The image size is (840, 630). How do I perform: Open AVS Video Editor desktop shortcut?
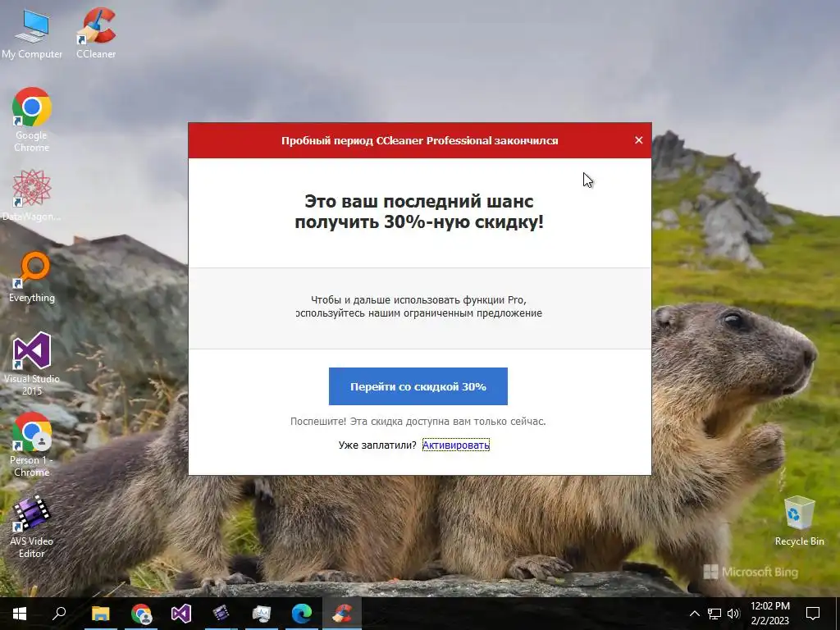pos(32,527)
